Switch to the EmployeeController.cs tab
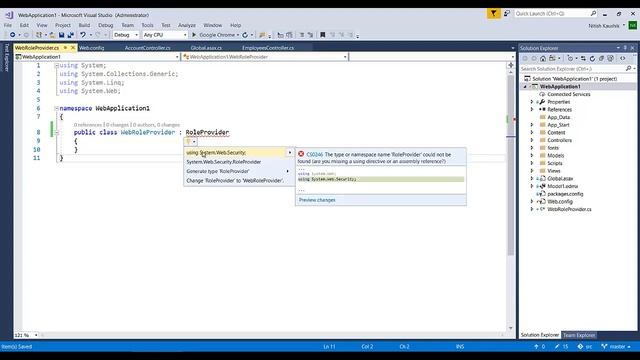Image resolution: width=640 pixels, height=360 pixels. pyautogui.click(x=268, y=48)
